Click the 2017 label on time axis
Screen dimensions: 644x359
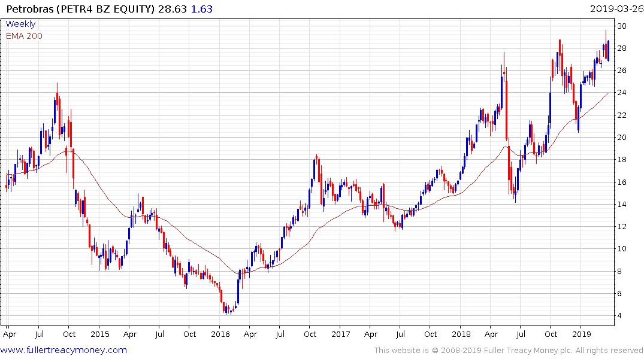pyautogui.click(x=341, y=334)
